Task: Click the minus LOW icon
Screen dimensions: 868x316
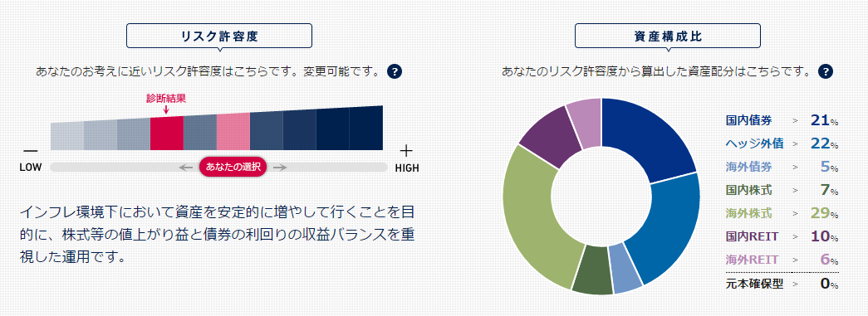Action: 31,151
